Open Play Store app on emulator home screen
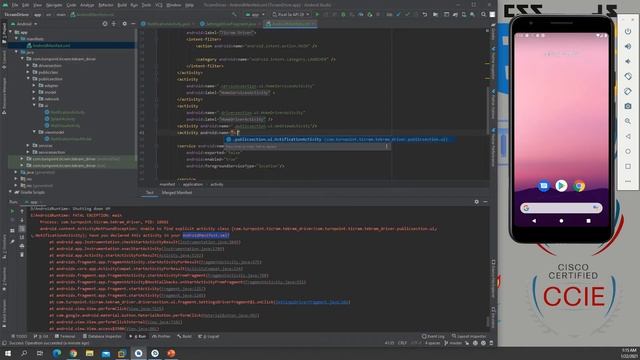Image resolution: width=640 pixels, height=360 pixels. click(561, 186)
